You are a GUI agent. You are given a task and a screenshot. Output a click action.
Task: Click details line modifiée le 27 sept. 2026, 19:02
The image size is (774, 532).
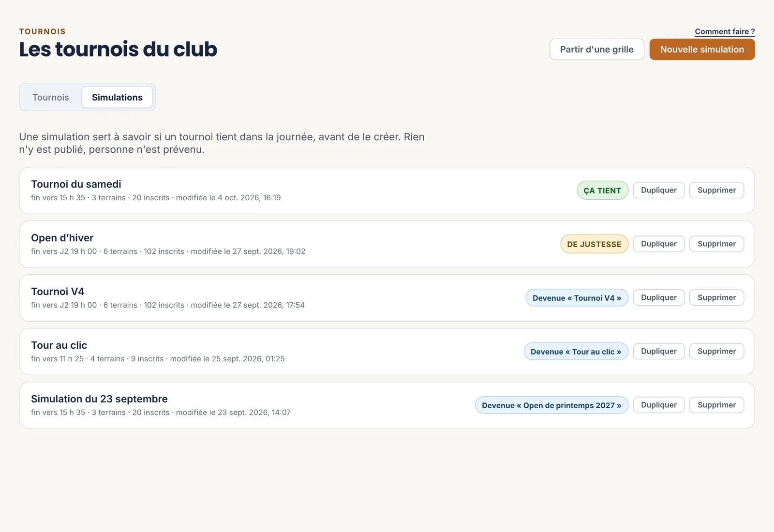[168, 251]
